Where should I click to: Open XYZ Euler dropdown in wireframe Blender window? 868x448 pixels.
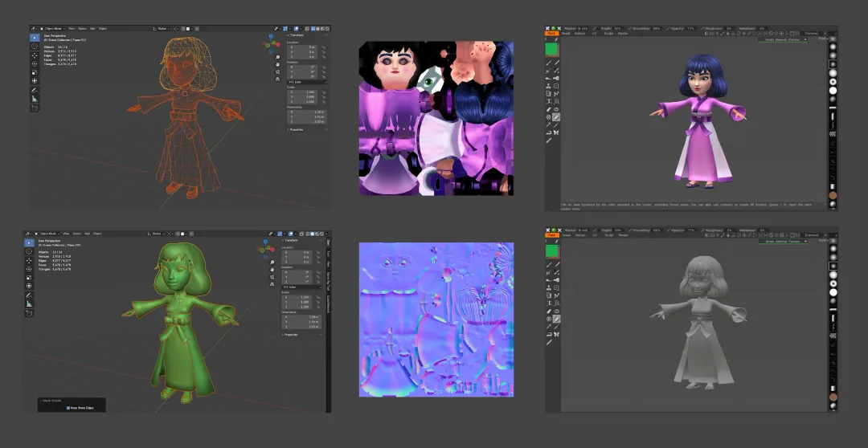click(x=307, y=82)
